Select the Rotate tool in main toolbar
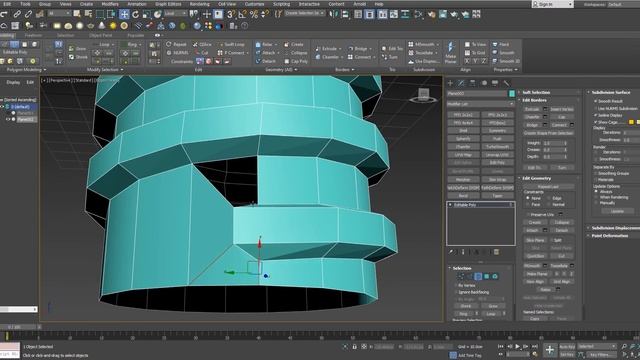The height and width of the screenshot is (360, 640). pyautogui.click(x=136, y=14)
